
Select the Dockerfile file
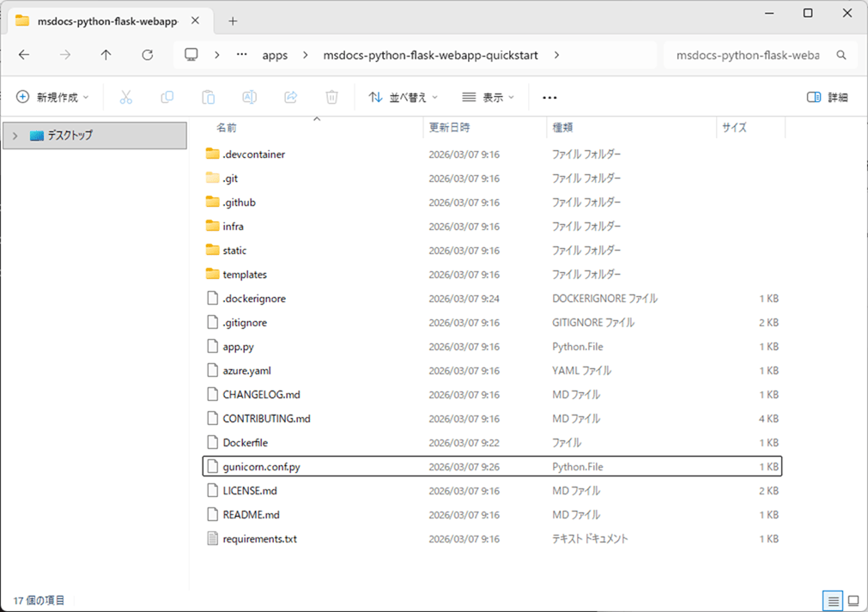click(245, 443)
